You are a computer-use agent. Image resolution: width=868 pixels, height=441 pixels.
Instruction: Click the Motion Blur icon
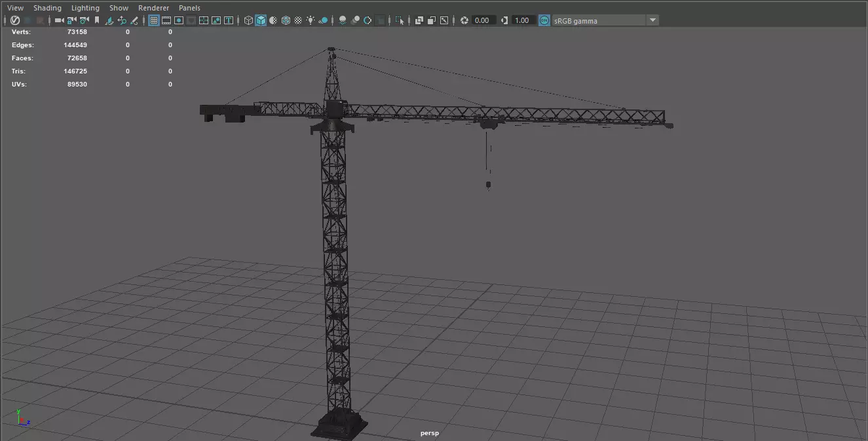(355, 20)
